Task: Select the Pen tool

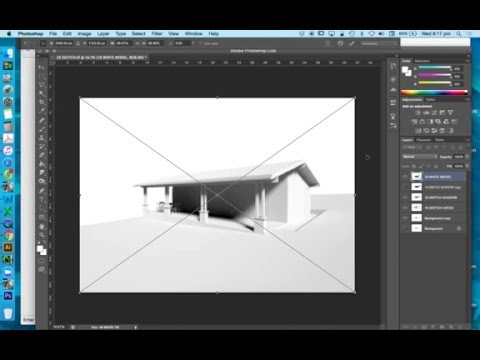Action: (42, 191)
